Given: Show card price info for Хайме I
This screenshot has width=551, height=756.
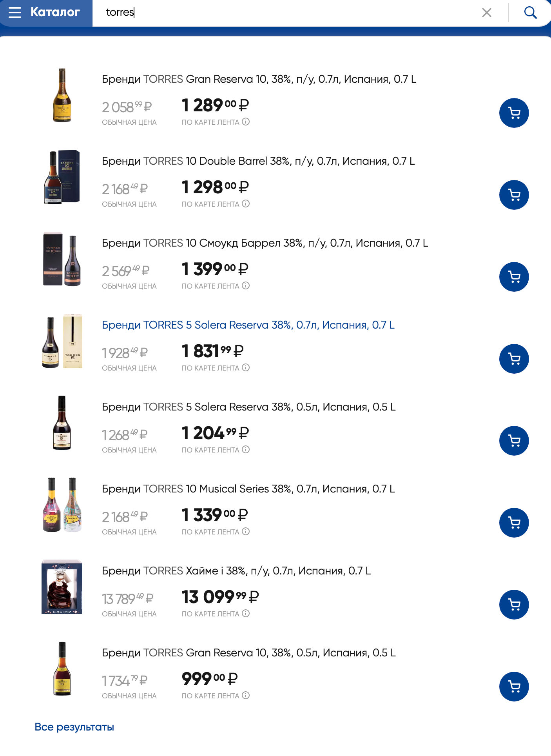Looking at the screenshot, I should [246, 614].
